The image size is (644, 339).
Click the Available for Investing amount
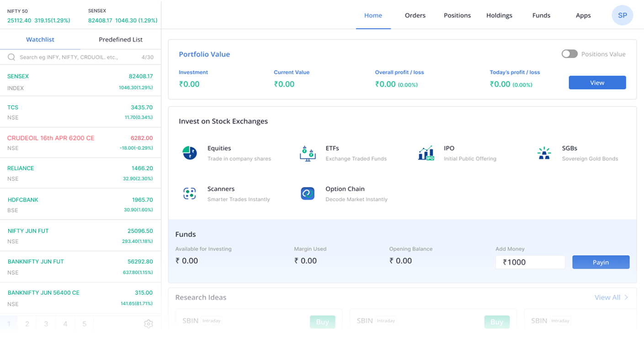point(187,261)
